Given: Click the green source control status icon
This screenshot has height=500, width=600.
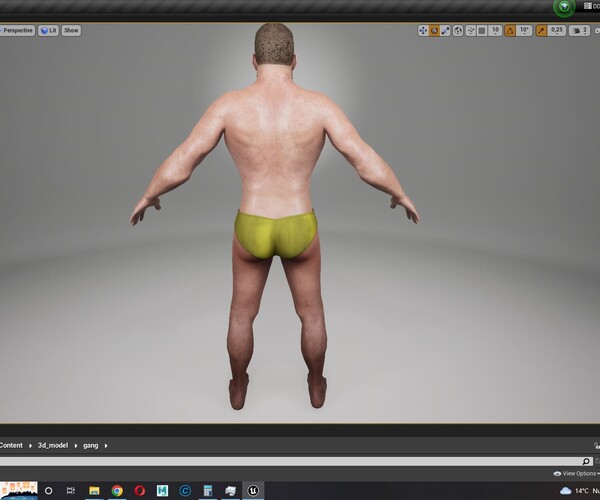Looking at the screenshot, I should pos(564,7).
